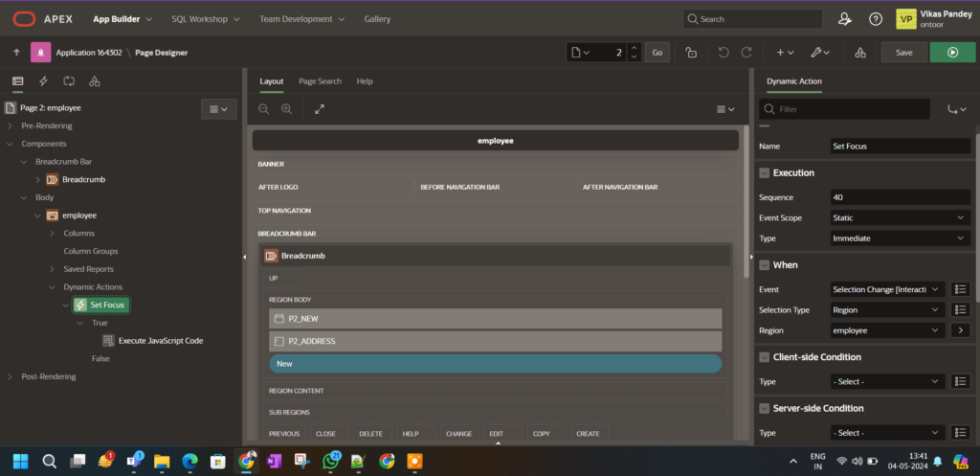The height and width of the screenshot is (476, 980).
Task: Click the Go button next to the page number
Action: [x=657, y=53]
